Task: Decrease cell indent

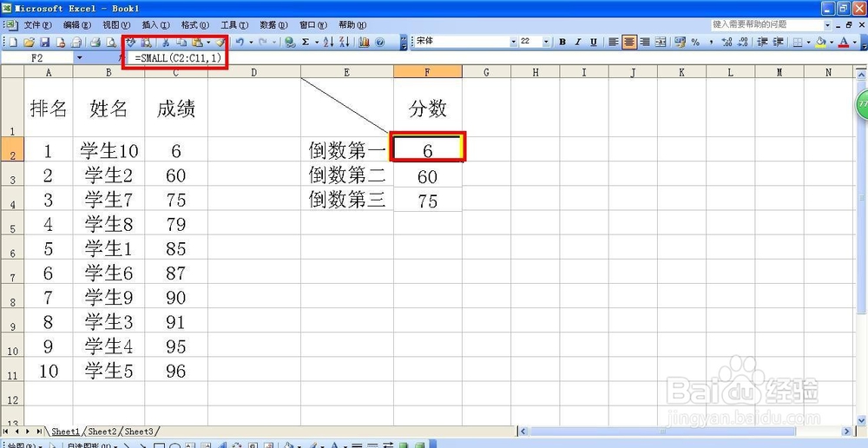Action: (762, 42)
